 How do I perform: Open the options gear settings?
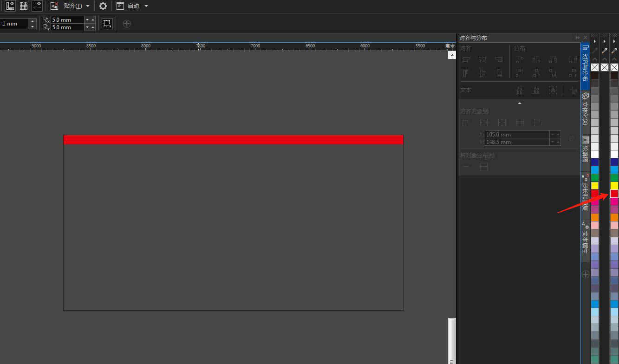(103, 6)
